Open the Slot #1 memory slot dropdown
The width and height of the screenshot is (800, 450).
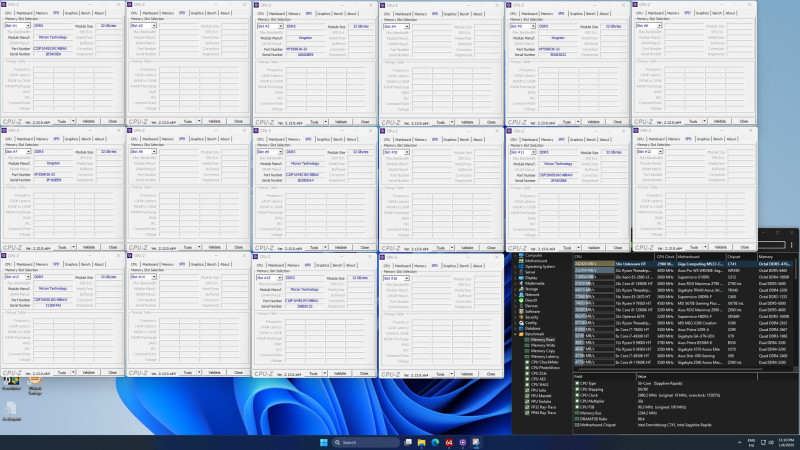28,26
